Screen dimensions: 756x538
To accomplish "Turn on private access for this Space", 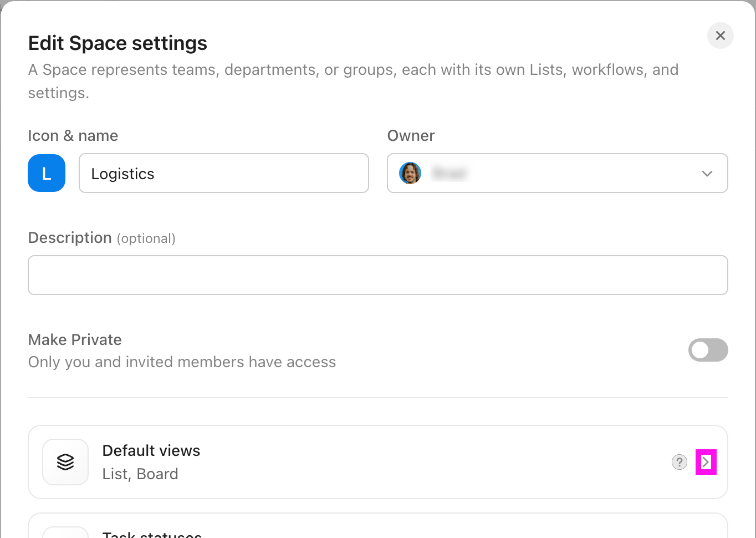I will click(x=708, y=350).
